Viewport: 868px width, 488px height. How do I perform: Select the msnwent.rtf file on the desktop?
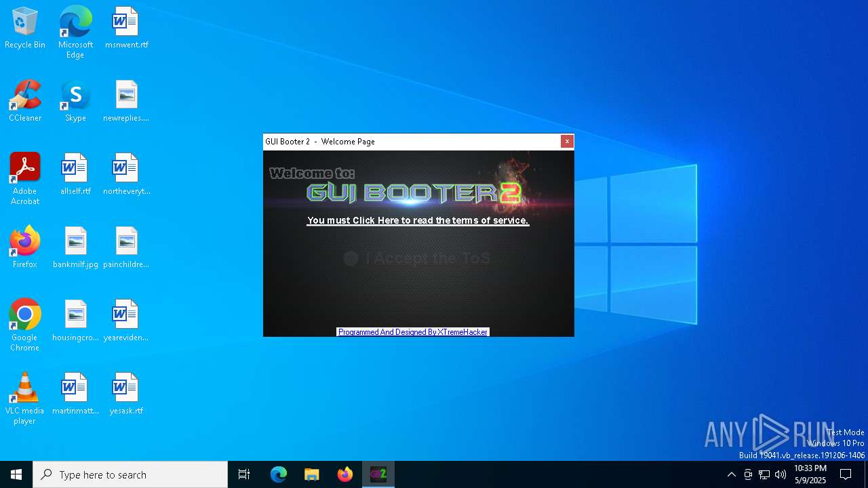[126, 28]
